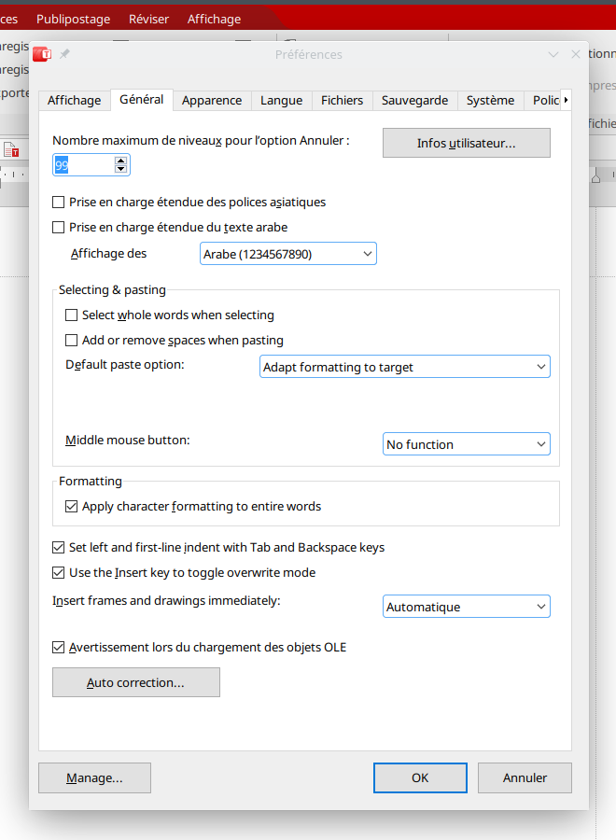Open the 'Default paste option' dropdown

coord(404,367)
